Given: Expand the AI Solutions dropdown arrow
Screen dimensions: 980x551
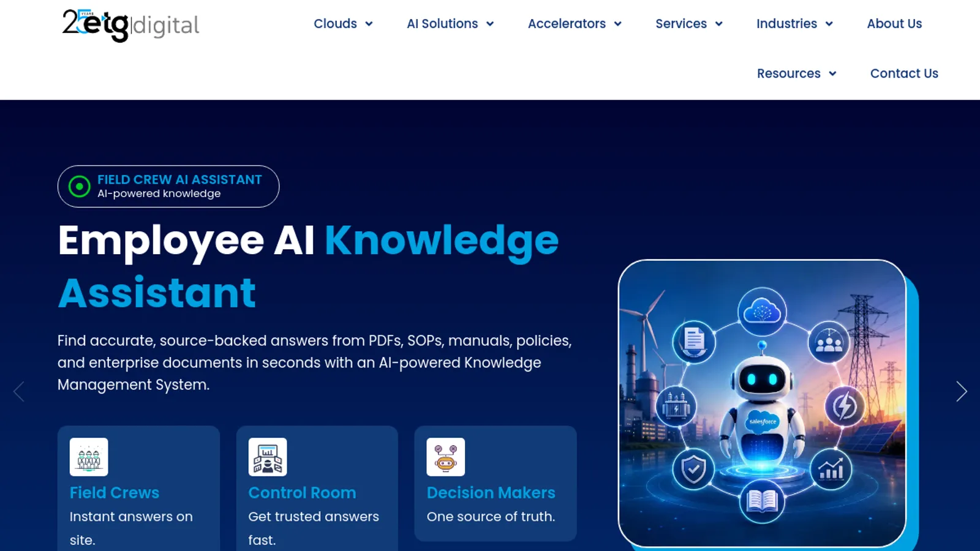Looking at the screenshot, I should tap(490, 24).
